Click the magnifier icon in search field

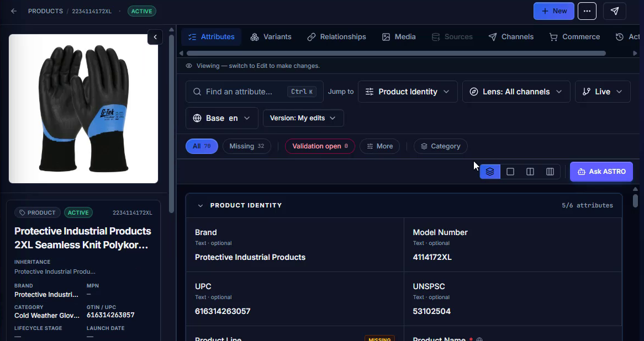197,92
